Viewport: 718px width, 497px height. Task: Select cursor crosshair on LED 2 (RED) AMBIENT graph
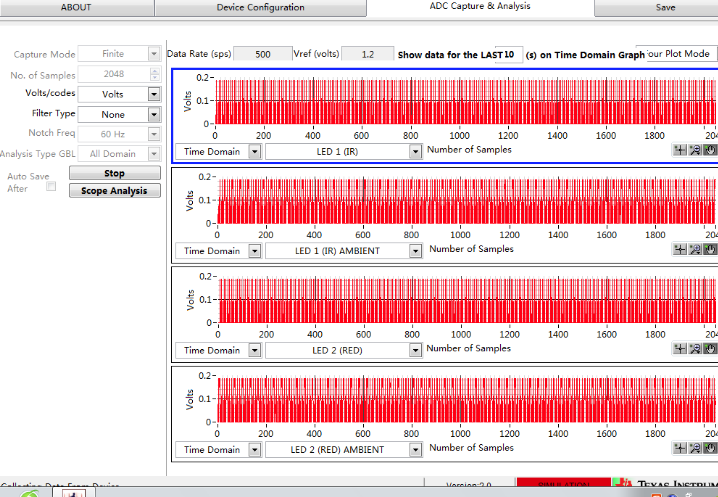tap(681, 448)
